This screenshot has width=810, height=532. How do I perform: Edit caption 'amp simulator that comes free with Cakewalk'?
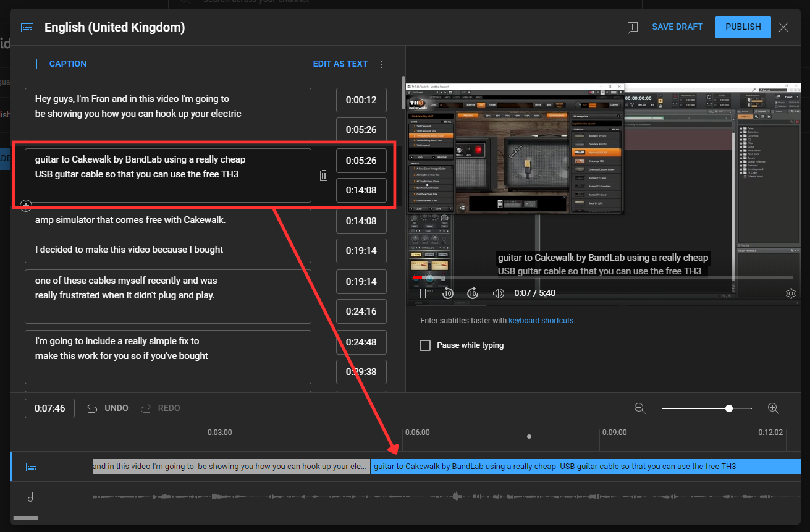(x=168, y=236)
